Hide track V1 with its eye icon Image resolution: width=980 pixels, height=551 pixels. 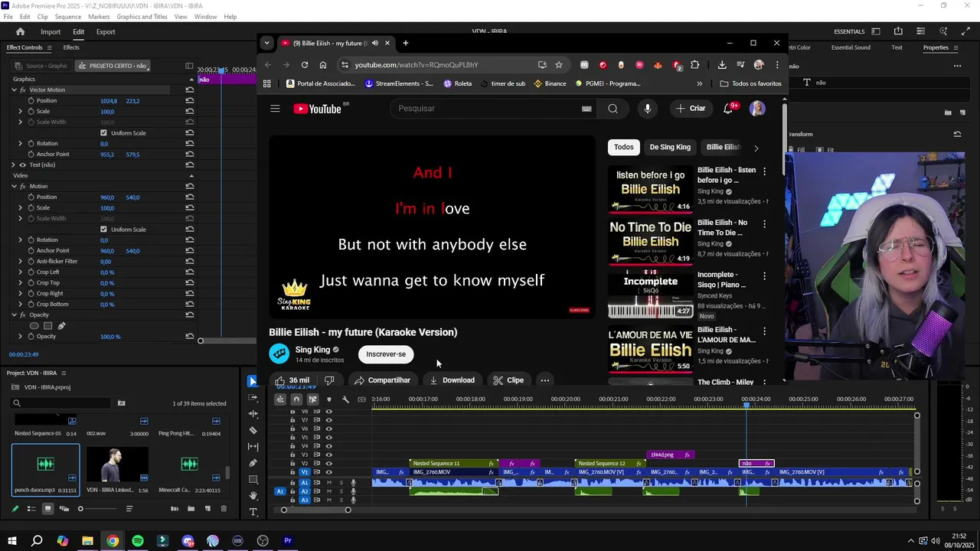click(x=329, y=472)
